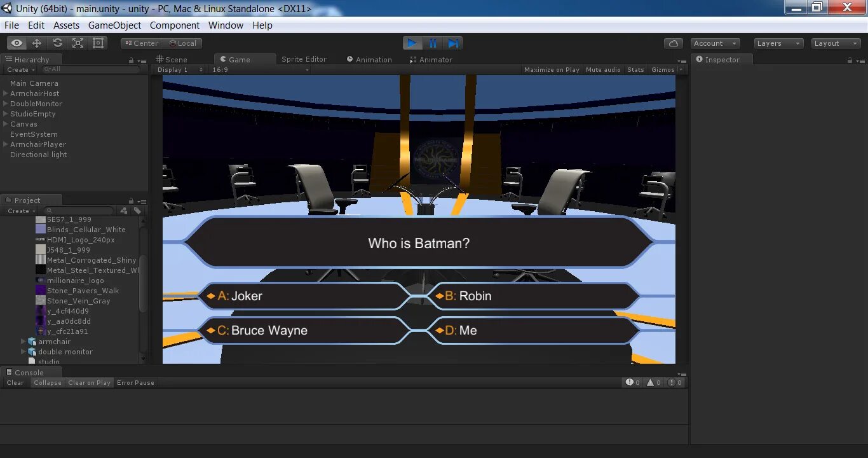Switch to the Scene tab
Screen dimensions: 868x458
(172, 60)
